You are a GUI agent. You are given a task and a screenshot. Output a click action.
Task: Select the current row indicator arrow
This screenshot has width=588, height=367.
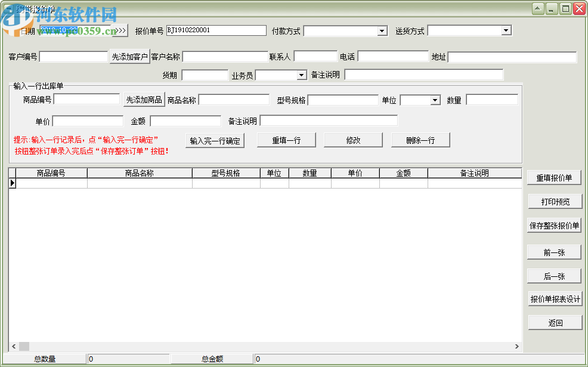13,183
